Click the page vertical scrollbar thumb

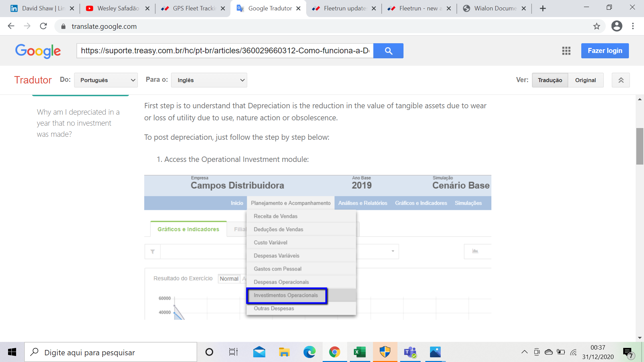click(640, 146)
